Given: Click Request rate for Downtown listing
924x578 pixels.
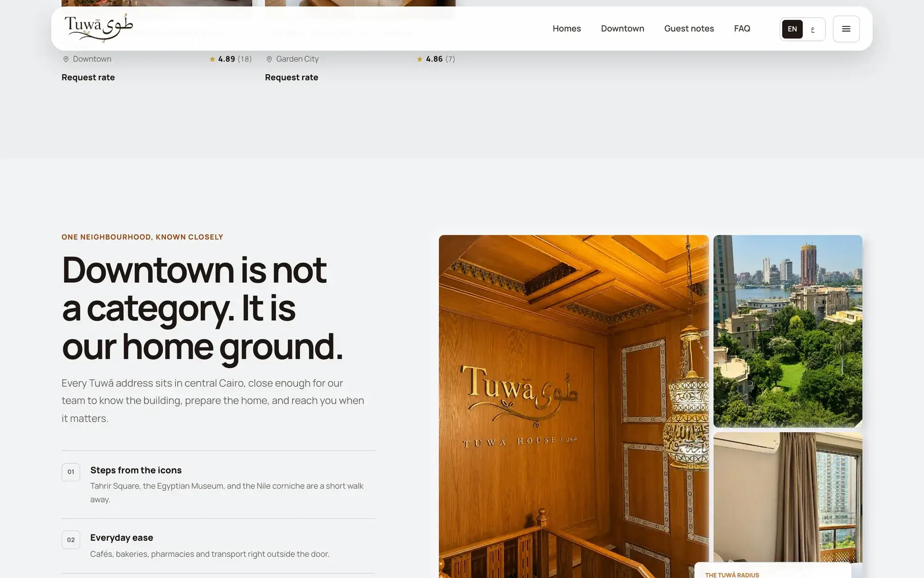Looking at the screenshot, I should 88,77.
